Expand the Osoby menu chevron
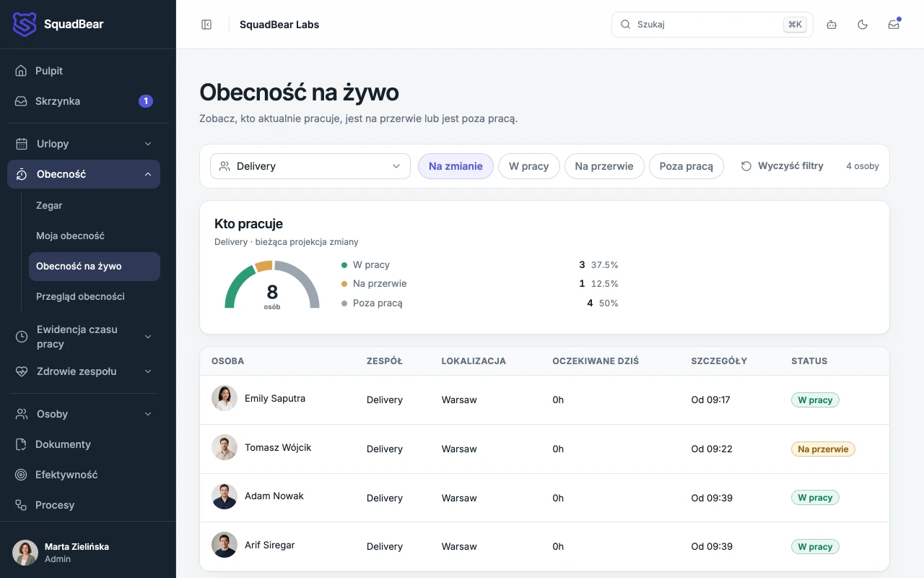The image size is (924, 578). [x=148, y=414]
